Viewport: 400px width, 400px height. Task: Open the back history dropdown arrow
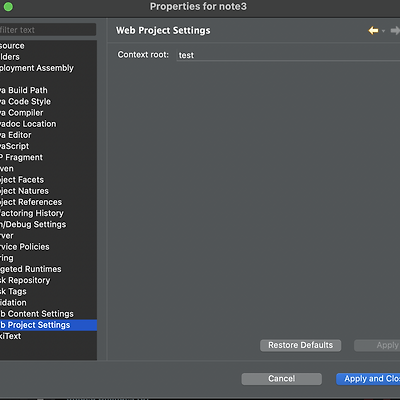coord(383,31)
